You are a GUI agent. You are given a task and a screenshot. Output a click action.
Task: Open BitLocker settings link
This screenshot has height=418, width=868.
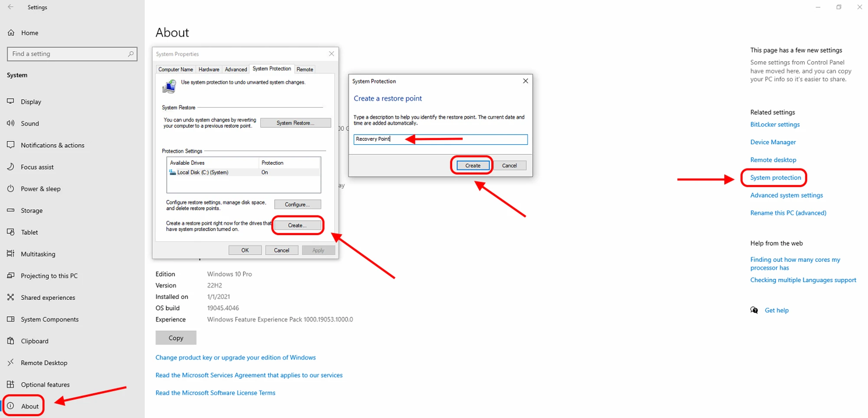(x=775, y=125)
